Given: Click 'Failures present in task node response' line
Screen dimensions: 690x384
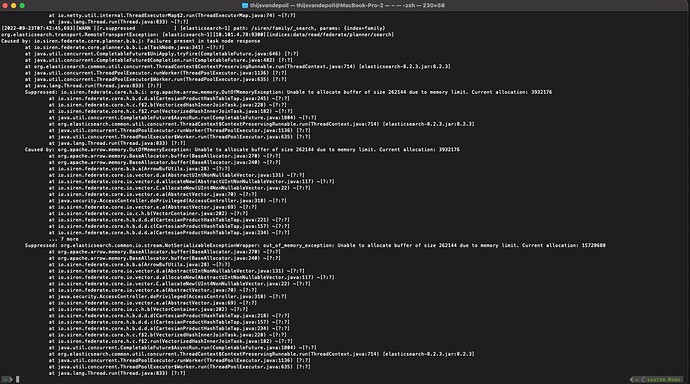Looking at the screenshot, I should click(131, 41).
